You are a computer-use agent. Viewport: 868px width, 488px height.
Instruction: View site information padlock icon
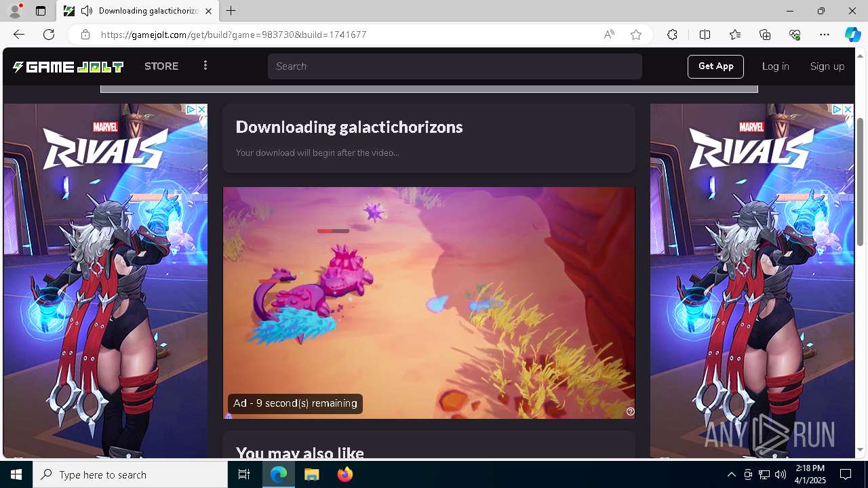(x=85, y=35)
